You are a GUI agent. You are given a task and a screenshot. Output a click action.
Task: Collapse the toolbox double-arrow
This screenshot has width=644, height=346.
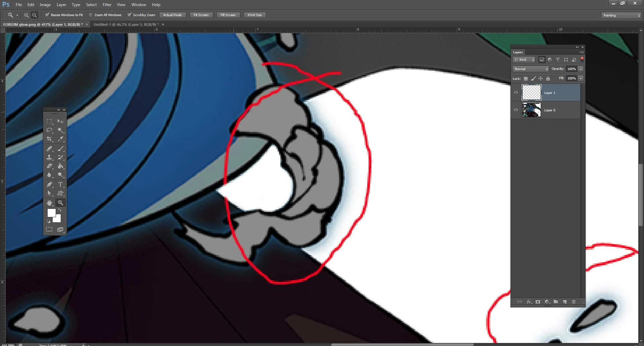point(58,110)
